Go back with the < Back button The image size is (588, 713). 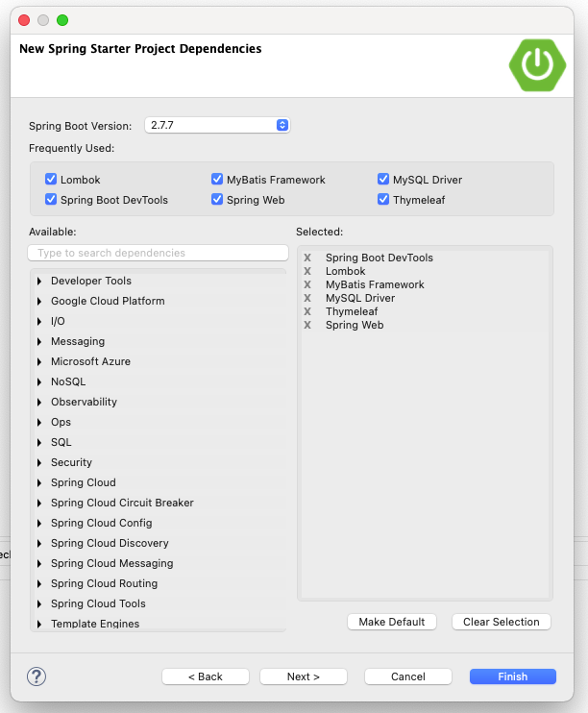206,676
